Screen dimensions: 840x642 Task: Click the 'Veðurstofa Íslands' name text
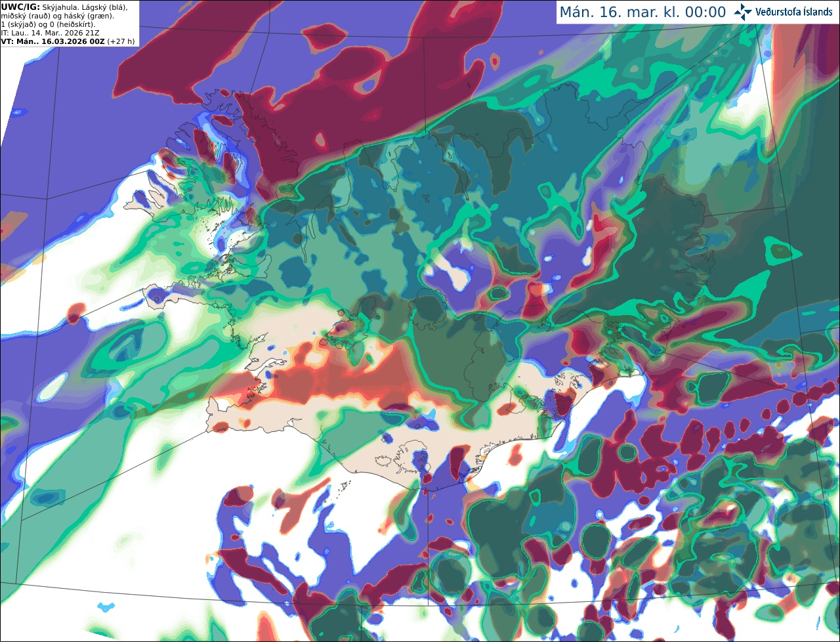794,12
